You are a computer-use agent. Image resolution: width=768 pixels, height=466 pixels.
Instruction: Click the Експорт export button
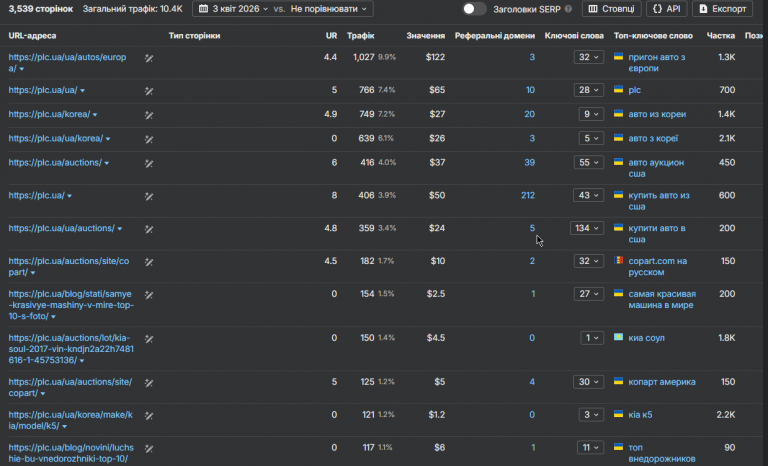pos(722,9)
